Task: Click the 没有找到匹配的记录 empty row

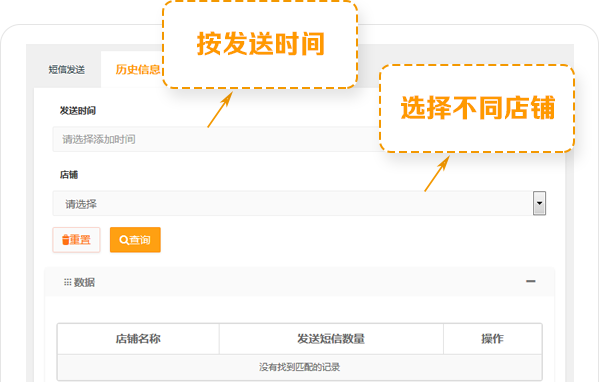Action: 300,367
